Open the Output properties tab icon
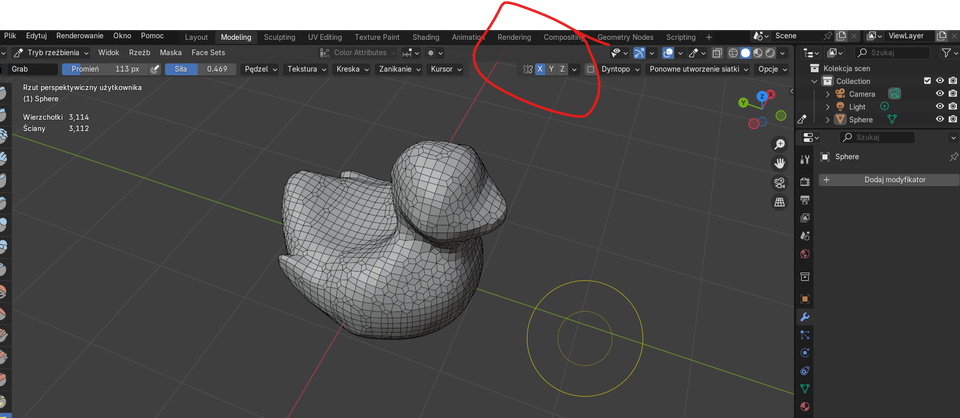Viewport: 960px width, 418px height. 805,200
